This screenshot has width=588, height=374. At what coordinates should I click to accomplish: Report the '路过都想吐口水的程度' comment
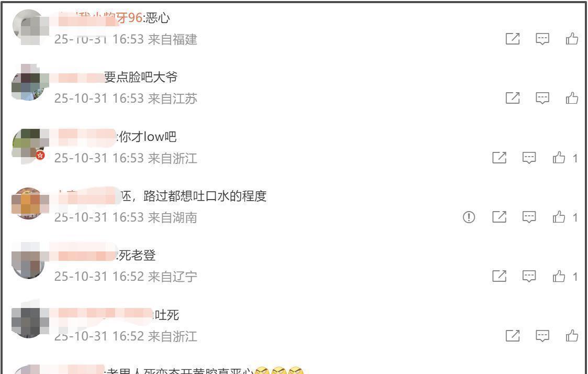(x=469, y=217)
